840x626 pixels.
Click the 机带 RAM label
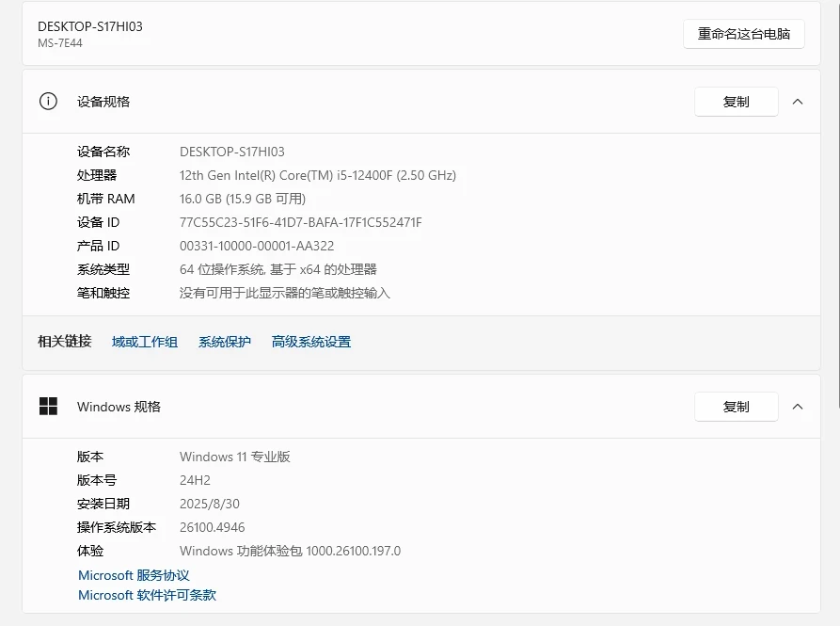[x=105, y=199]
